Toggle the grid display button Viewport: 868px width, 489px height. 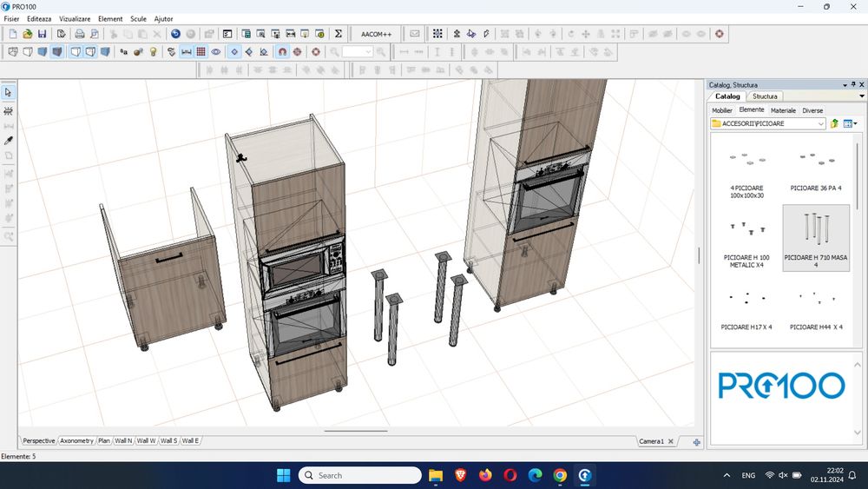click(201, 52)
